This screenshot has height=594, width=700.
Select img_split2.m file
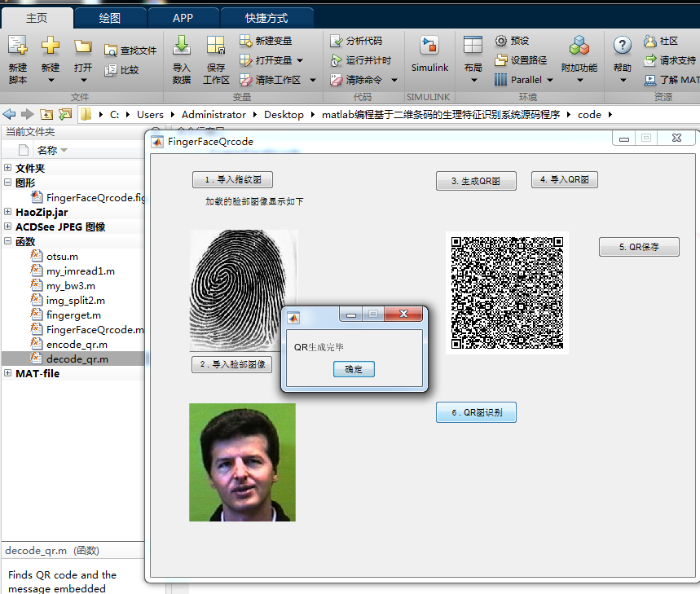(68, 301)
